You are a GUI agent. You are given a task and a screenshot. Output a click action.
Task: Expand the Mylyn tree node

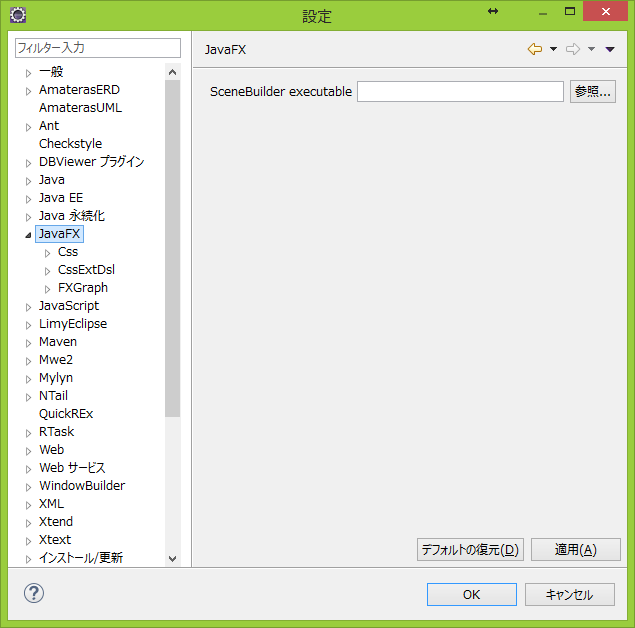[28, 379]
